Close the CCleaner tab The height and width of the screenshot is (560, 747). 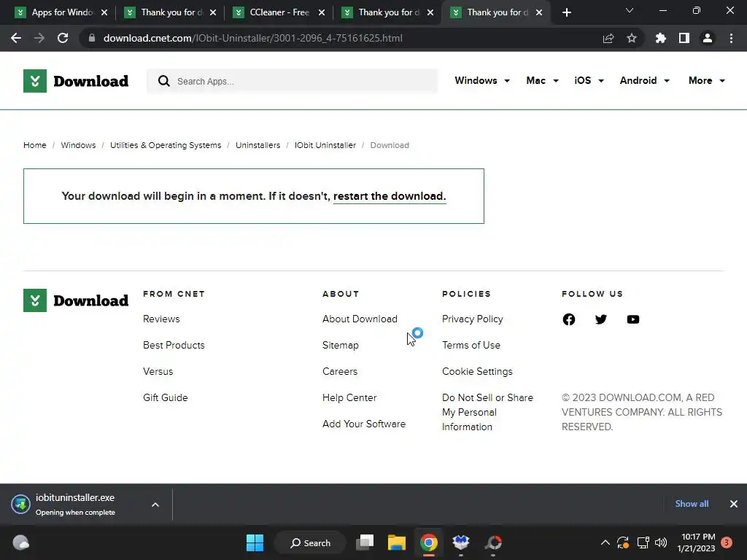[x=322, y=12]
